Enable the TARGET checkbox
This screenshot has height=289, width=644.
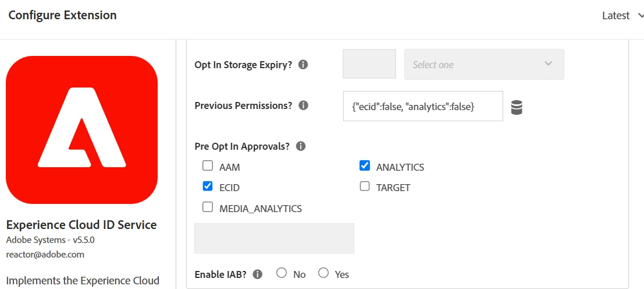tap(365, 186)
